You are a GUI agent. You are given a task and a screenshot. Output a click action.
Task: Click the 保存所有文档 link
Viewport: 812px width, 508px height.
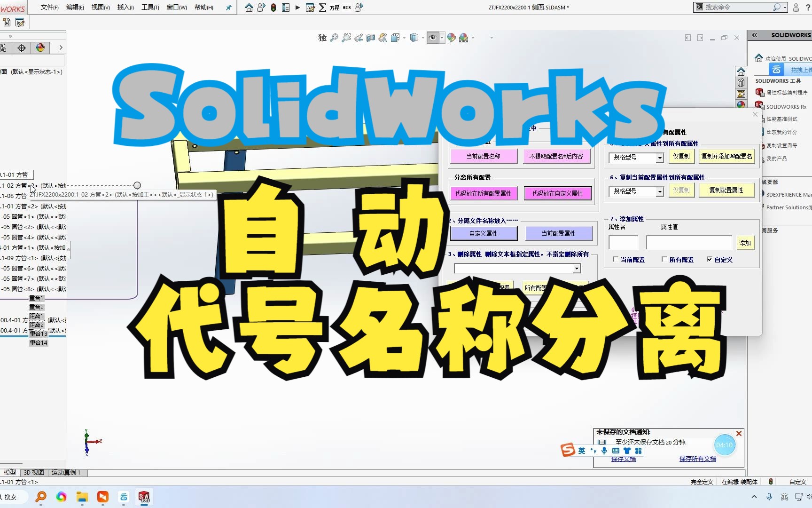click(698, 459)
